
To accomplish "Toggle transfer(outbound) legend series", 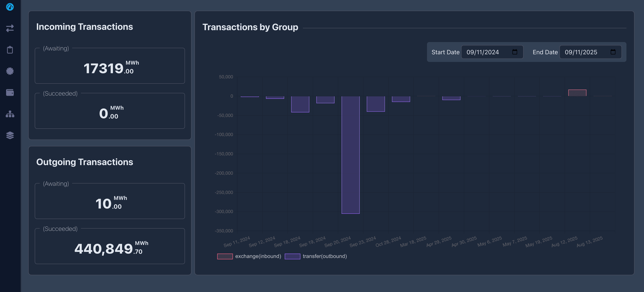I will click(x=324, y=256).
